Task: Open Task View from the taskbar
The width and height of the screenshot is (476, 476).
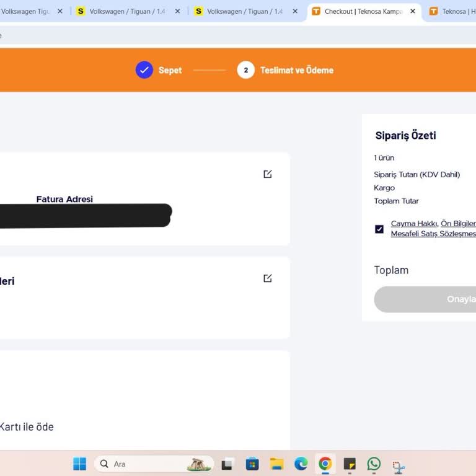Action: [227, 464]
